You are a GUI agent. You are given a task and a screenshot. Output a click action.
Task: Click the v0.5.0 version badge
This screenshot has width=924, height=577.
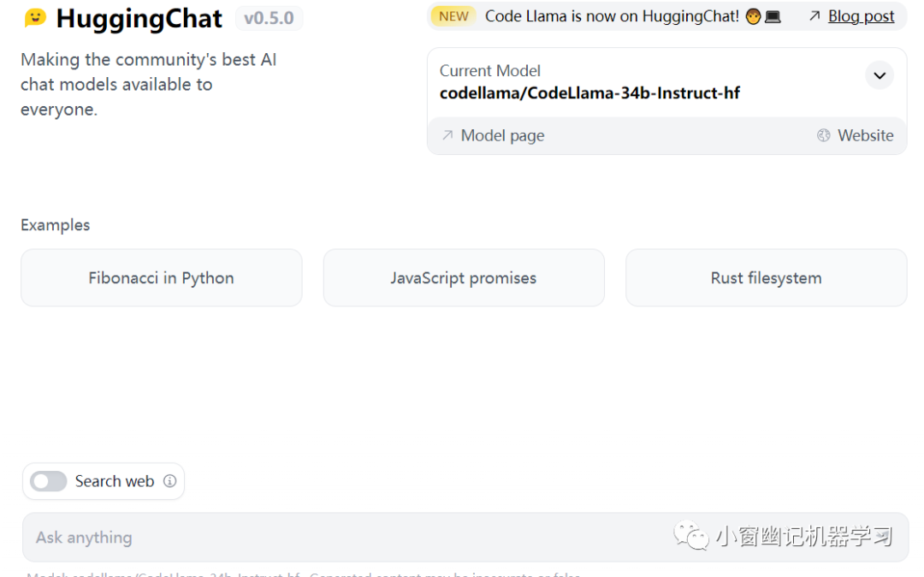pos(269,18)
